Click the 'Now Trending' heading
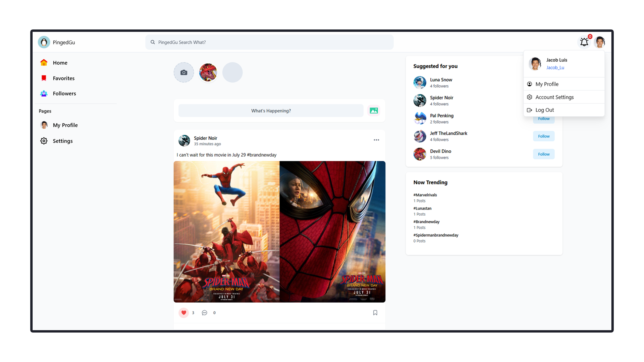The height and width of the screenshot is (362, 644). (430, 182)
